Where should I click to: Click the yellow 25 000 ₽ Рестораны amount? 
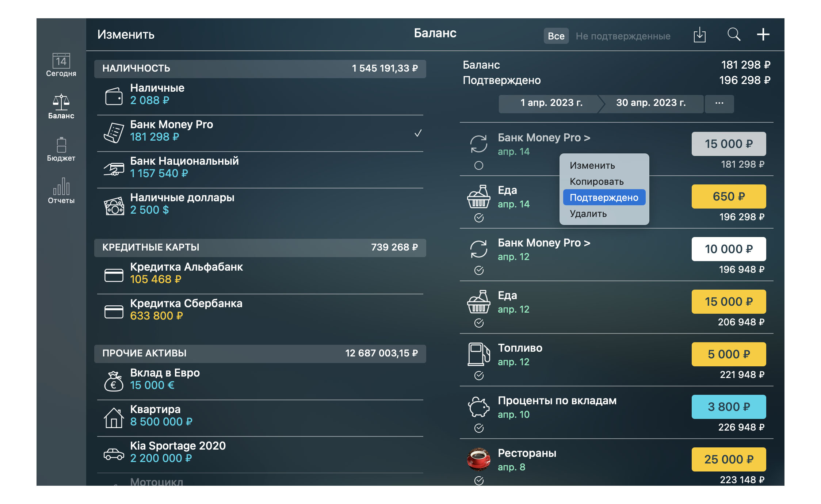click(729, 459)
